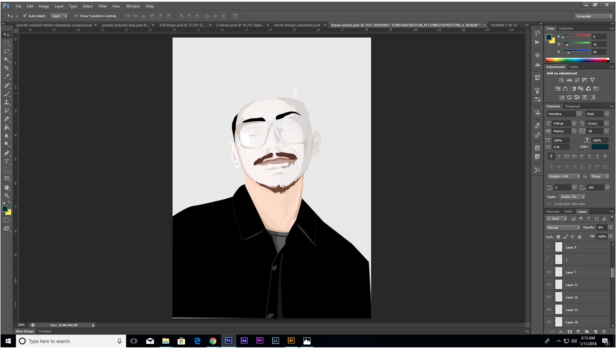Viewport: 616px width, 364px height.
Task: Open the font size dropdown
Action: (574, 123)
